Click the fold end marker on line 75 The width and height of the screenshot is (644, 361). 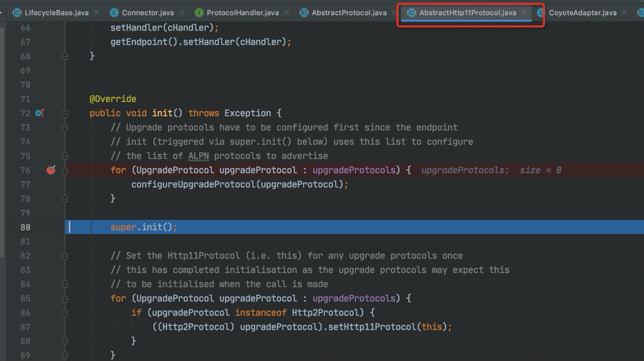(65, 156)
